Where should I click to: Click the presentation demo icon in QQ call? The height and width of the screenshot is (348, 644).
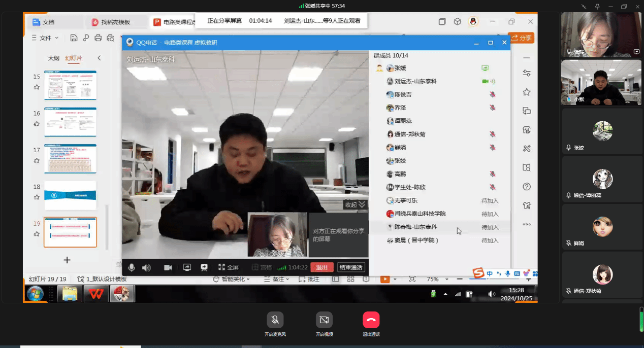point(204,267)
